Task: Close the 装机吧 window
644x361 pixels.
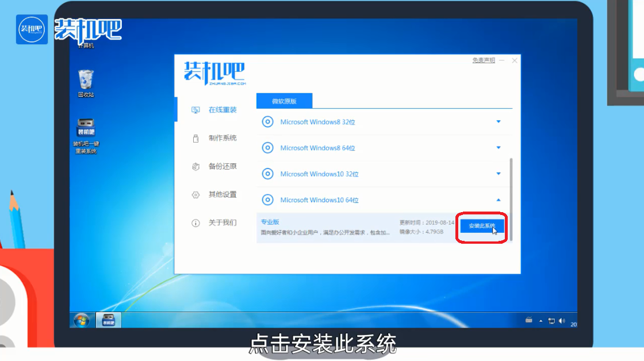Action: point(515,60)
